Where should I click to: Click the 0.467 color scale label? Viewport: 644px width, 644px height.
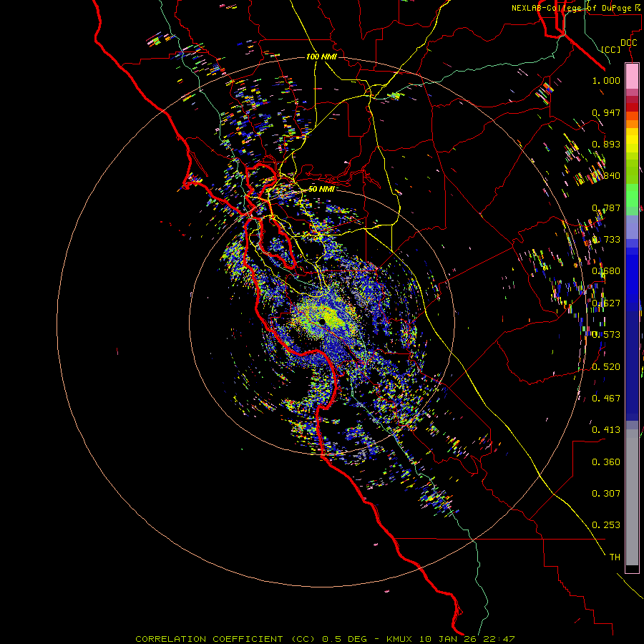tap(606, 398)
